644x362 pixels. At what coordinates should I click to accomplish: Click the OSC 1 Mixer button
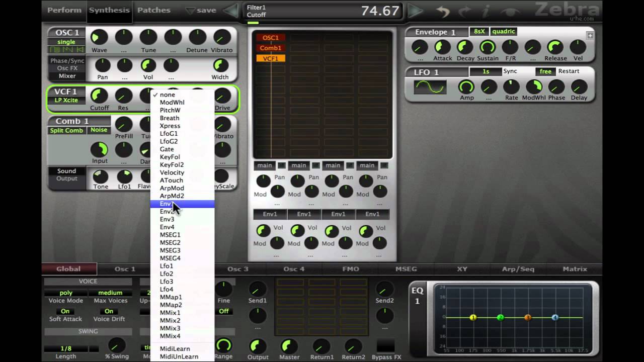pyautogui.click(x=67, y=76)
